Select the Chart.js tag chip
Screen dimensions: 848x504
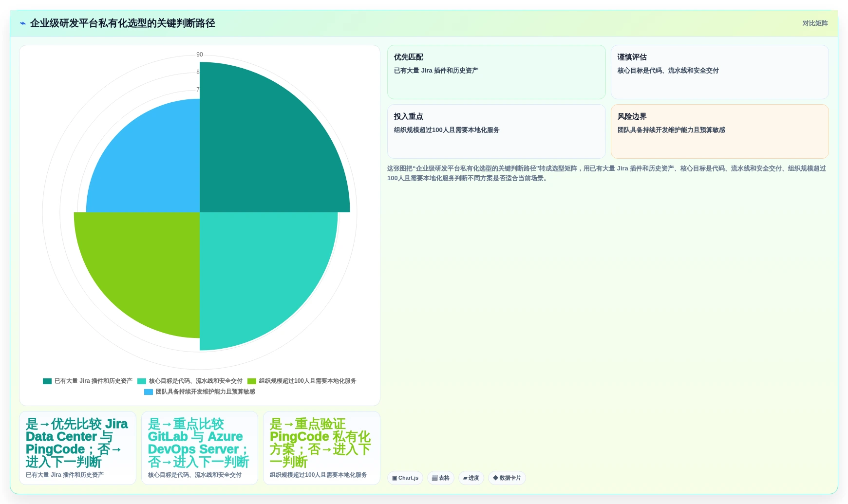click(405, 478)
